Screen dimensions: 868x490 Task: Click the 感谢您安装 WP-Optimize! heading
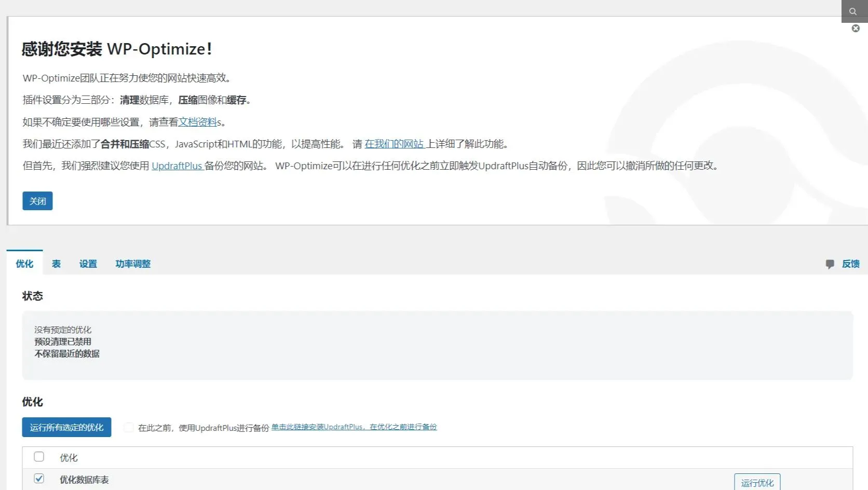coord(117,49)
